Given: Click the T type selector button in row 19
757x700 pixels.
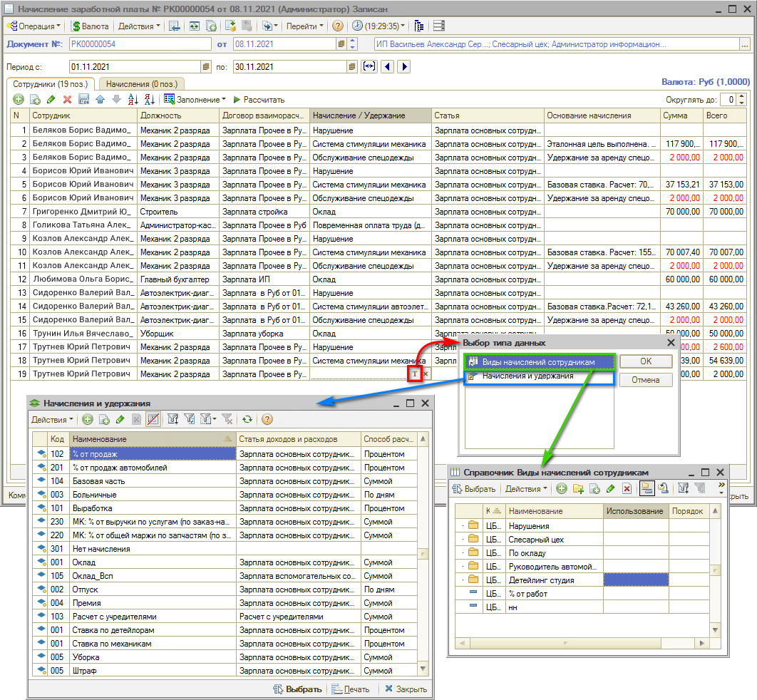Looking at the screenshot, I should [415, 374].
